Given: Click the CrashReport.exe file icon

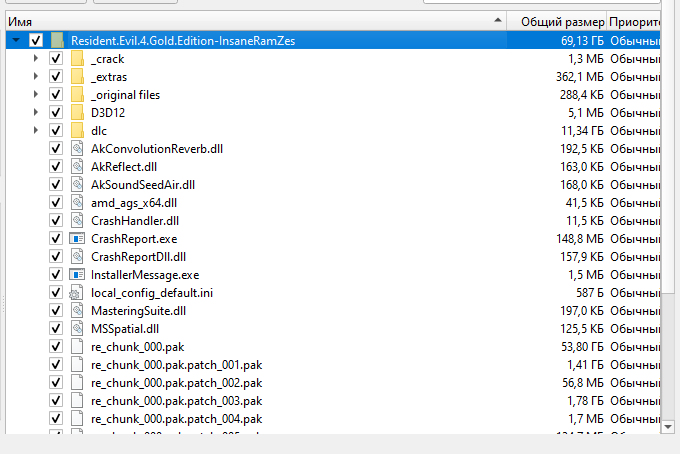Looking at the screenshot, I should click(77, 238).
